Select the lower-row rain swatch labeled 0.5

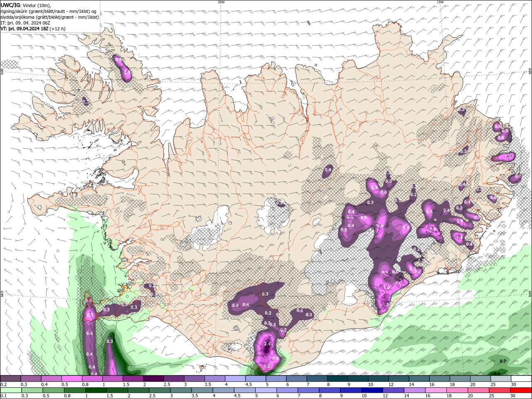[x=54, y=390]
